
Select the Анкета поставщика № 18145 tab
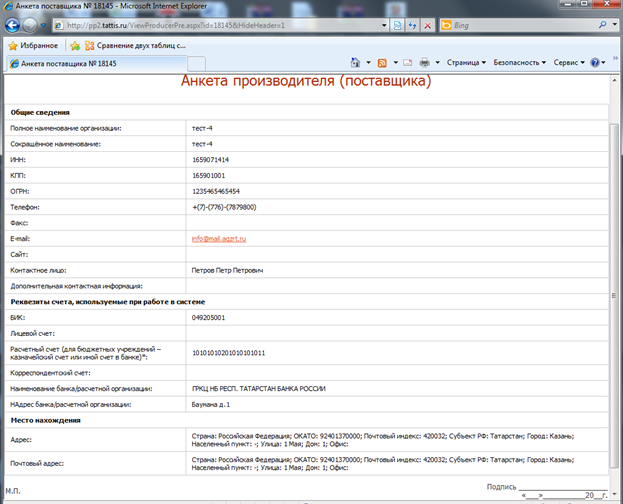click(97, 64)
